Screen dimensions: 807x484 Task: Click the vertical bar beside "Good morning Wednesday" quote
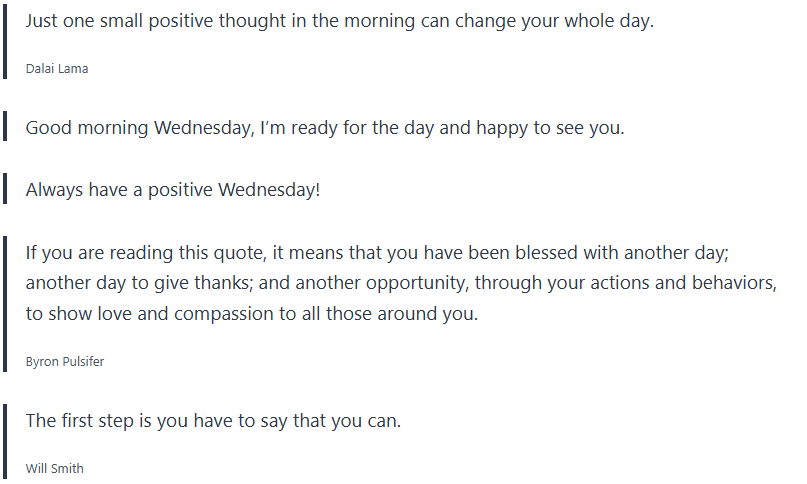[5, 127]
